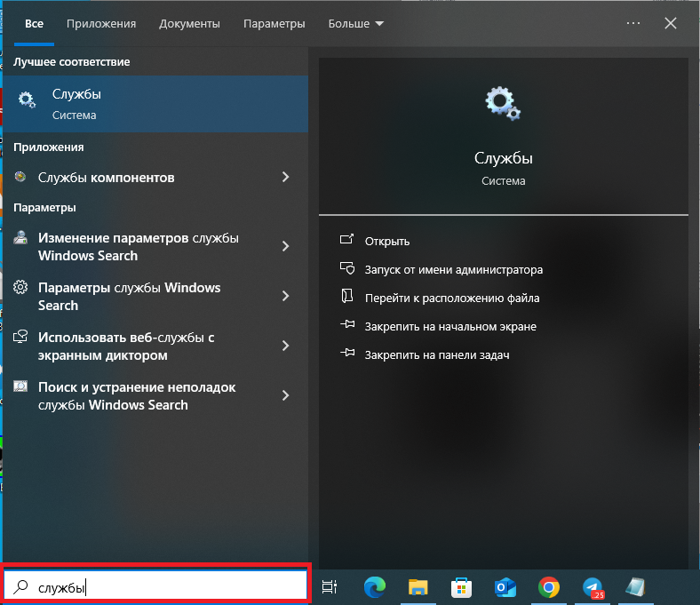Image resolution: width=700 pixels, height=605 pixels.
Task: Open Outlook from the taskbar
Action: click(505, 586)
